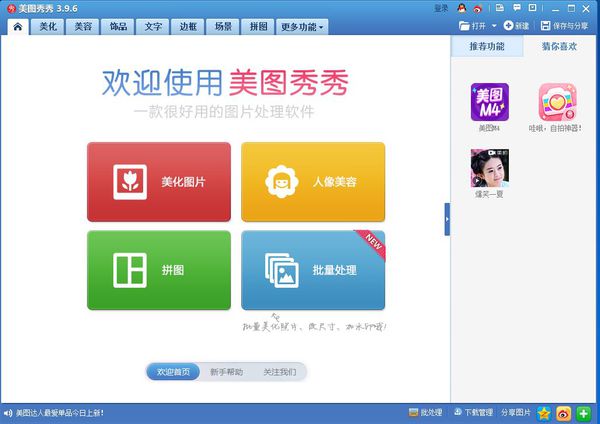Screen dimensions: 600x424
Task: Share to Qzone with the star icon
Action: pos(544,413)
